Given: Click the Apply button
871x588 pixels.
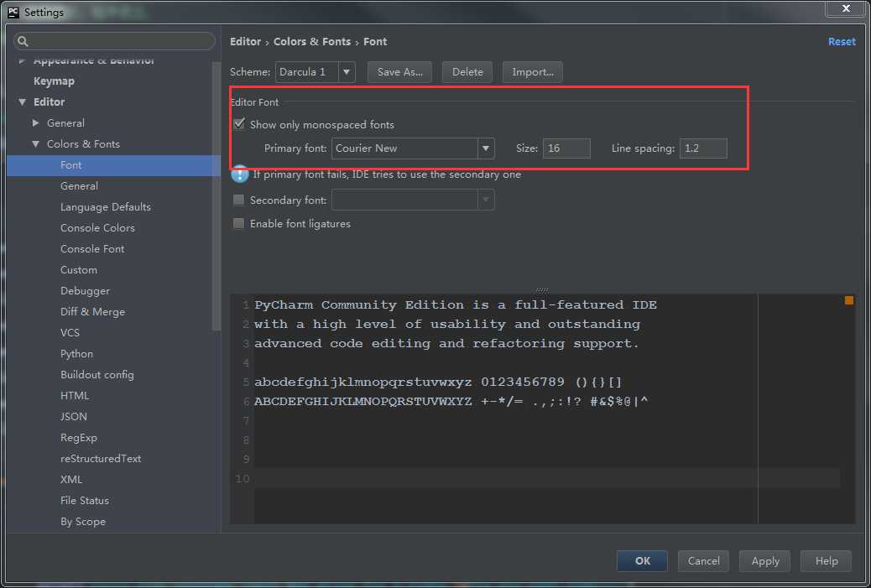Looking at the screenshot, I should [765, 561].
